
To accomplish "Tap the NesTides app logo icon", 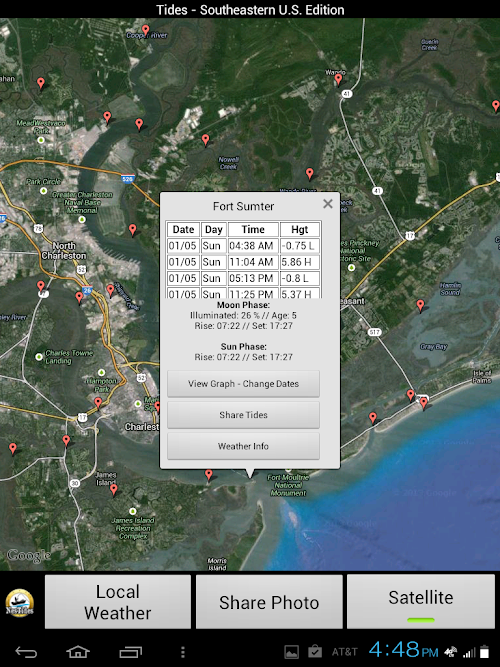I will [20, 602].
